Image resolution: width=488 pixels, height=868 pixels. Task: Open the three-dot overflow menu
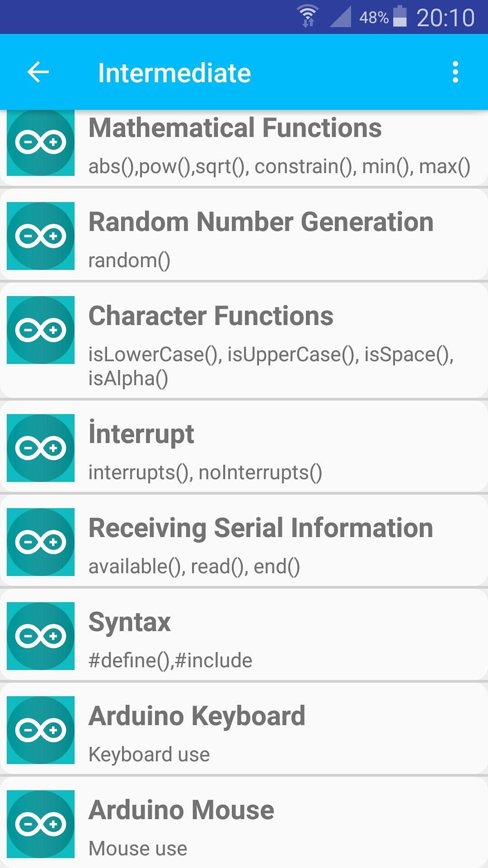(x=455, y=72)
